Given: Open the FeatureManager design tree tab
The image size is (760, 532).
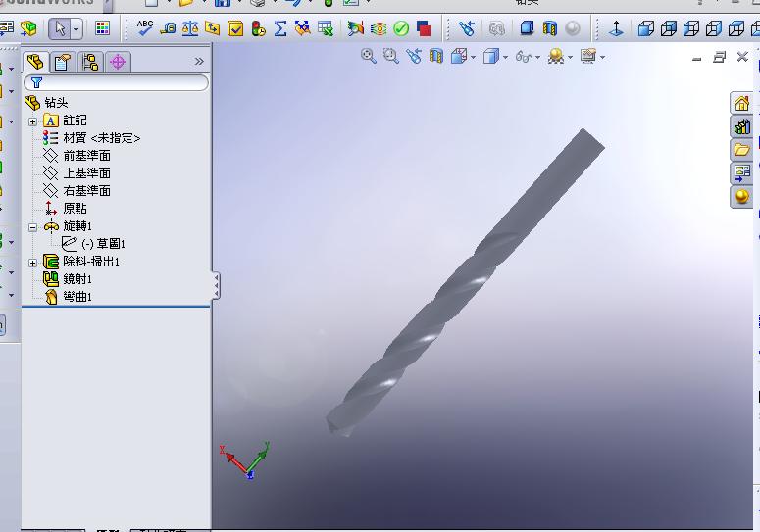Looking at the screenshot, I should (35, 62).
